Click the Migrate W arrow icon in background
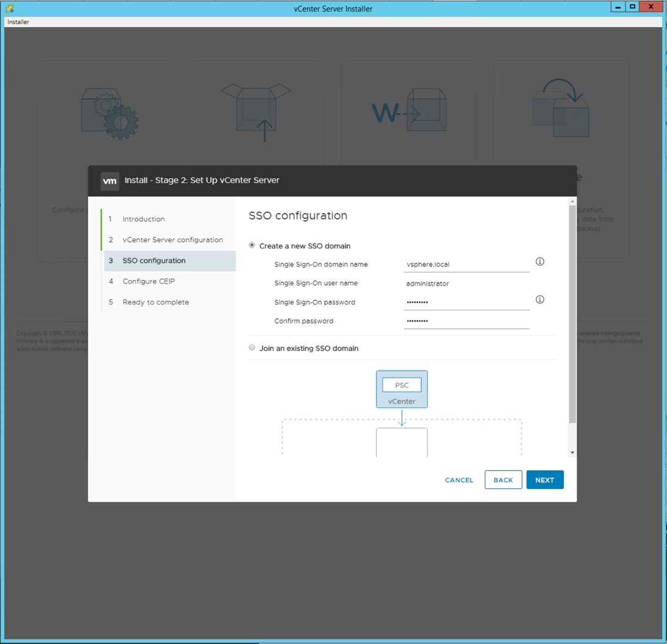The width and height of the screenshot is (667, 644). [x=409, y=110]
